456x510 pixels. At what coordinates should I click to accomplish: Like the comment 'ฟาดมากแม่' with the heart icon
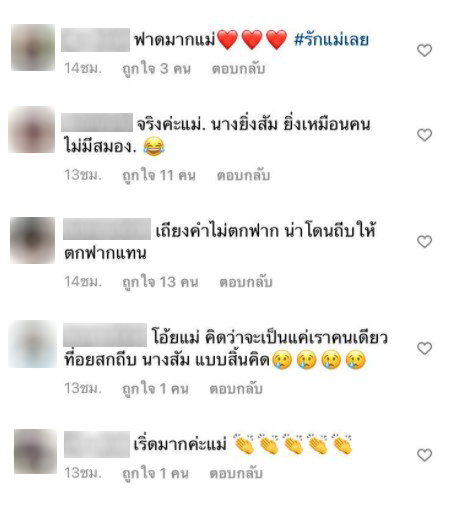(x=424, y=50)
